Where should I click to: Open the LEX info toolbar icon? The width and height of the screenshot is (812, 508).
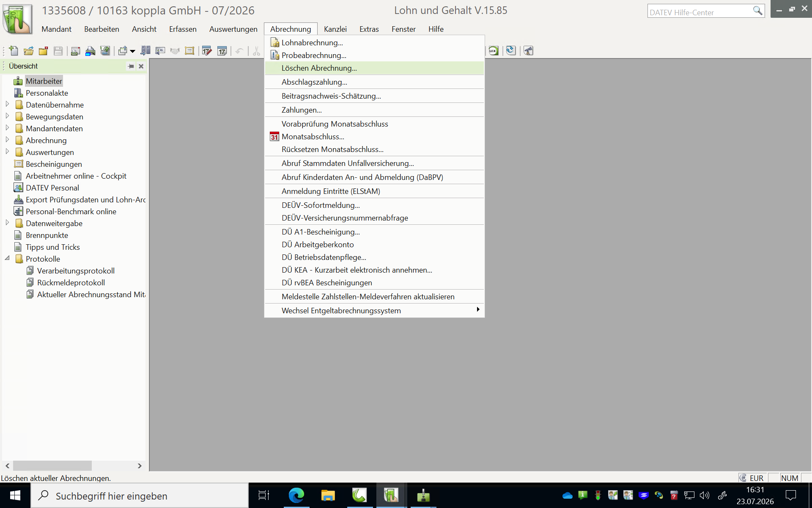point(494,51)
